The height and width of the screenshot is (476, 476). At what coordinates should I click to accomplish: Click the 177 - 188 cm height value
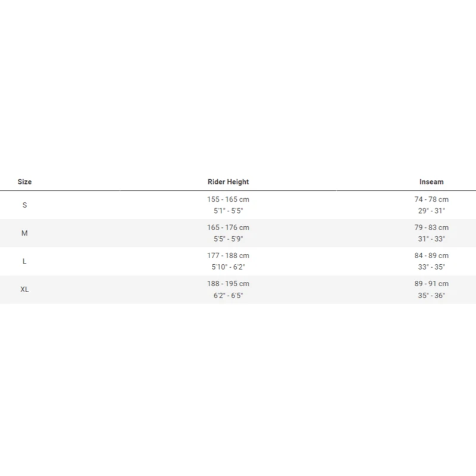228,255
